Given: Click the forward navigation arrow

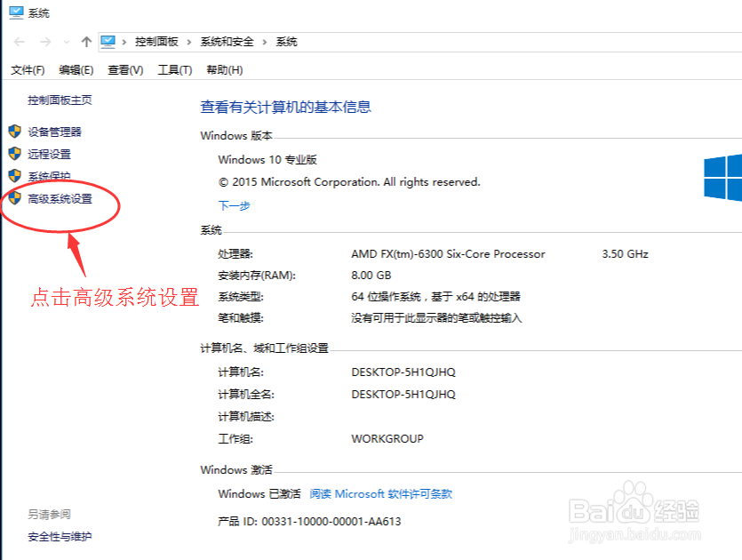Looking at the screenshot, I should coord(45,42).
